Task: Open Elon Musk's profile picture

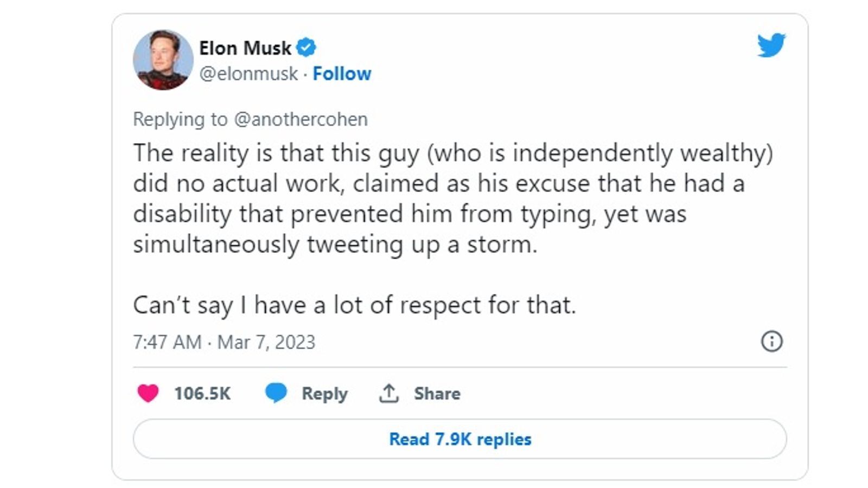Action: 163,60
